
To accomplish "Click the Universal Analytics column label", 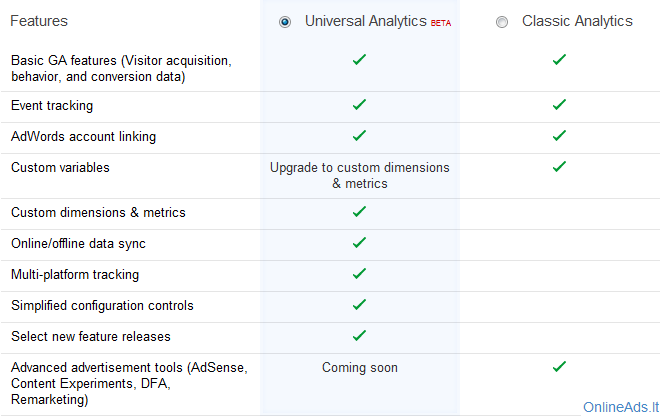I will 366,21.
